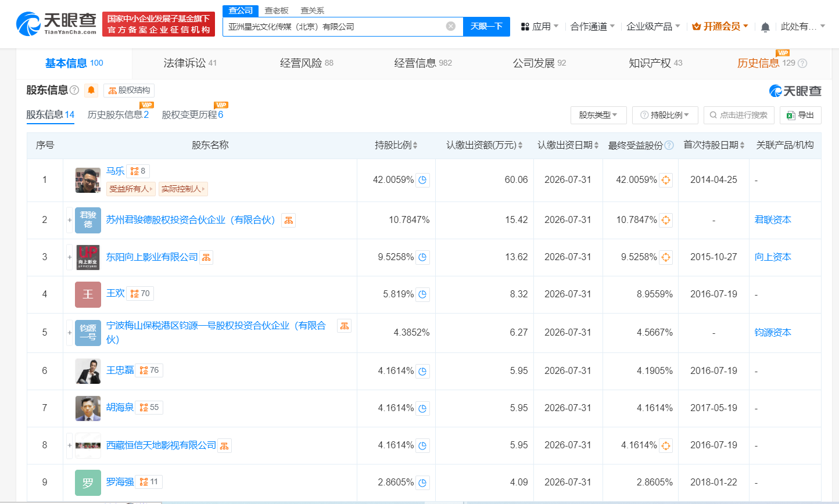Image resolution: width=839 pixels, height=504 pixels.
Task: Expand the 苏州君骏德 shareholder row
Action: [69, 220]
